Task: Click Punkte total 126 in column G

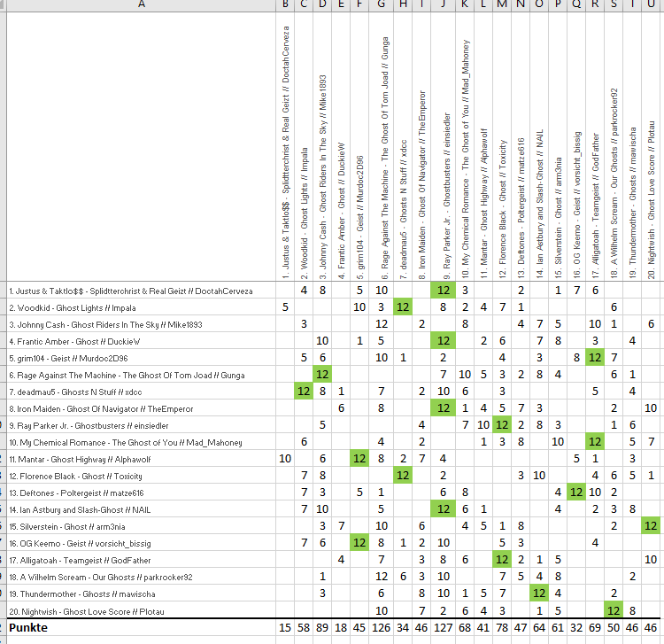Action: pos(381,627)
